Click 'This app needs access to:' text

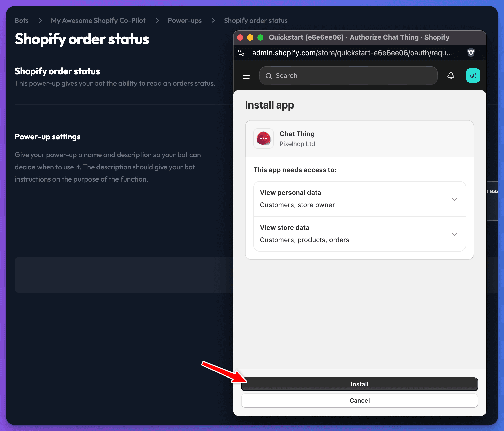pos(295,170)
